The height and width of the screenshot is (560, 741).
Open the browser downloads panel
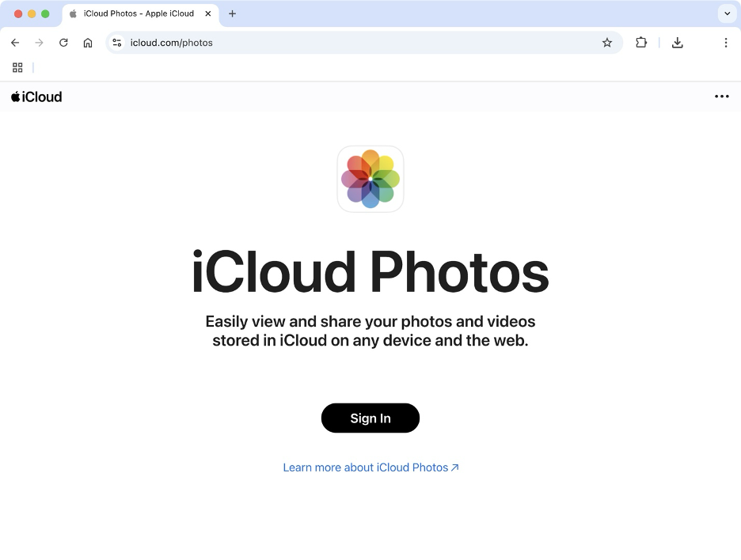[x=678, y=43]
